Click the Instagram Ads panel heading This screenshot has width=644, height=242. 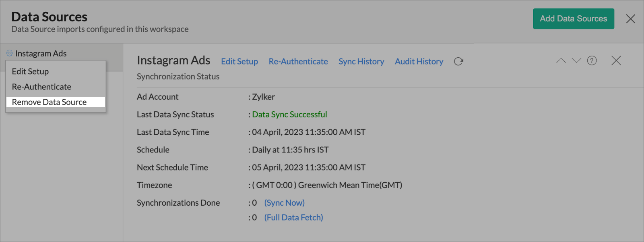point(173,60)
